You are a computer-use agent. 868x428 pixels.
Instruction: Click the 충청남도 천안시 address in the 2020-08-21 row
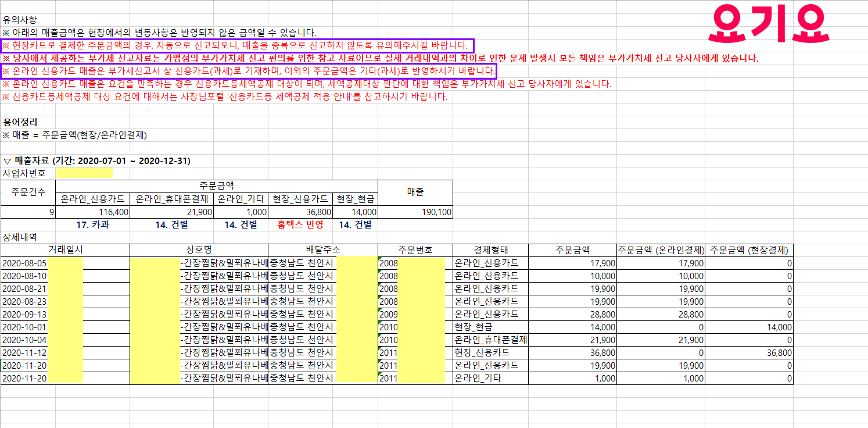[x=323, y=288]
